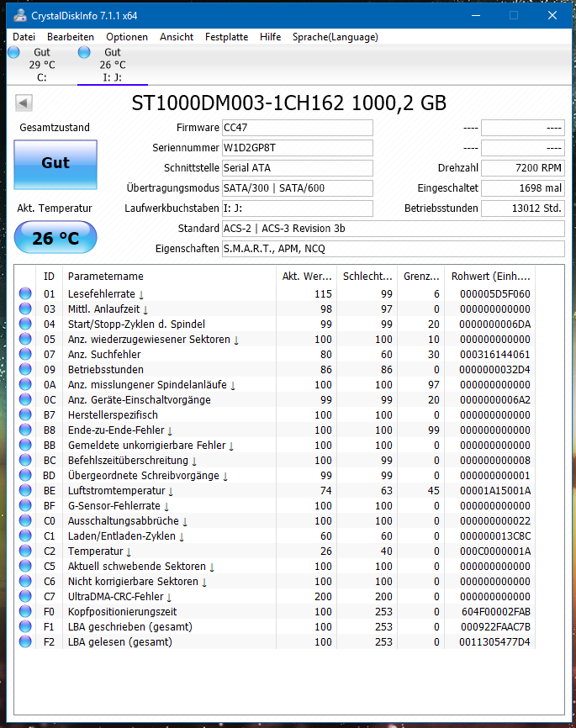Select the C: drive tab at 29 °C
The image size is (576, 728).
(42, 65)
